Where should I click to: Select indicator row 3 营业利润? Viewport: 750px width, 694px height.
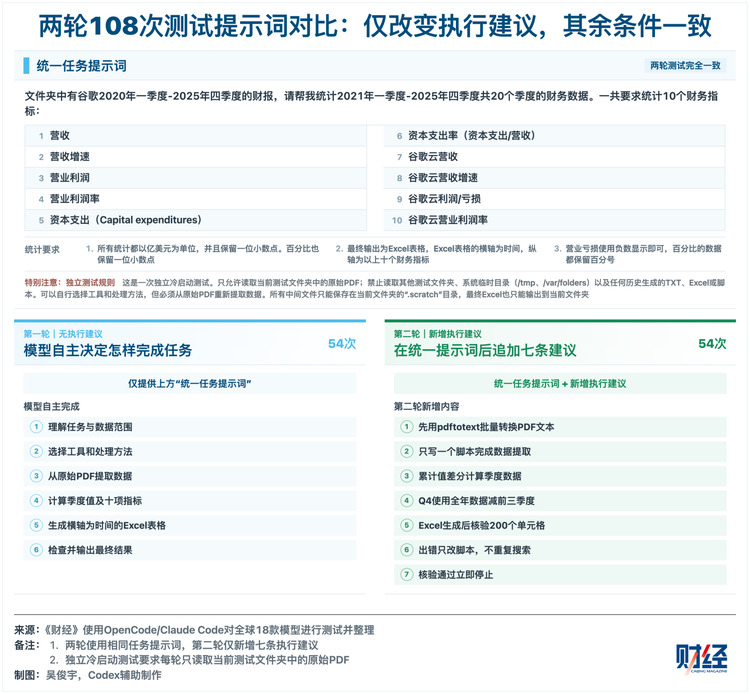(x=196, y=178)
